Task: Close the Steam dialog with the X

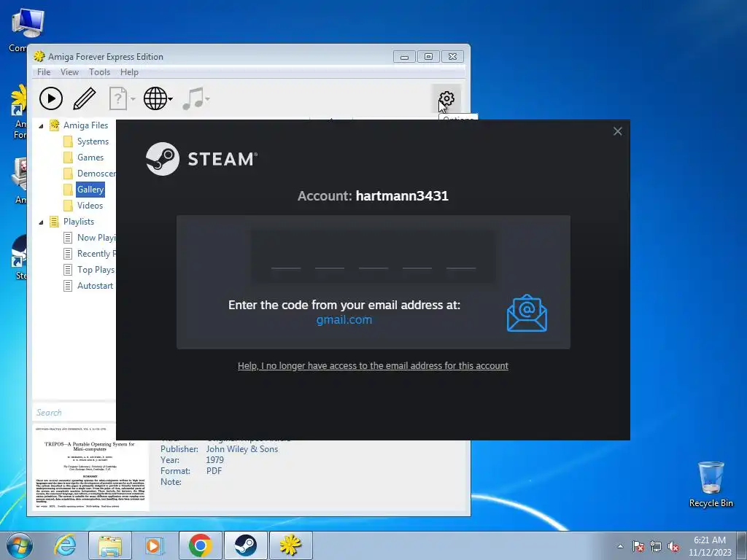Action: click(617, 131)
